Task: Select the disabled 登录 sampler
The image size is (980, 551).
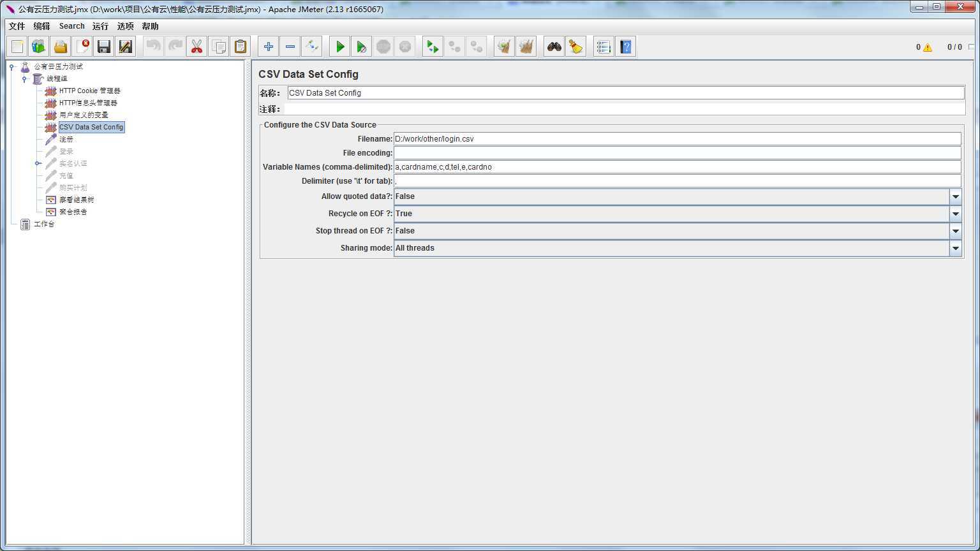Action: coord(66,151)
